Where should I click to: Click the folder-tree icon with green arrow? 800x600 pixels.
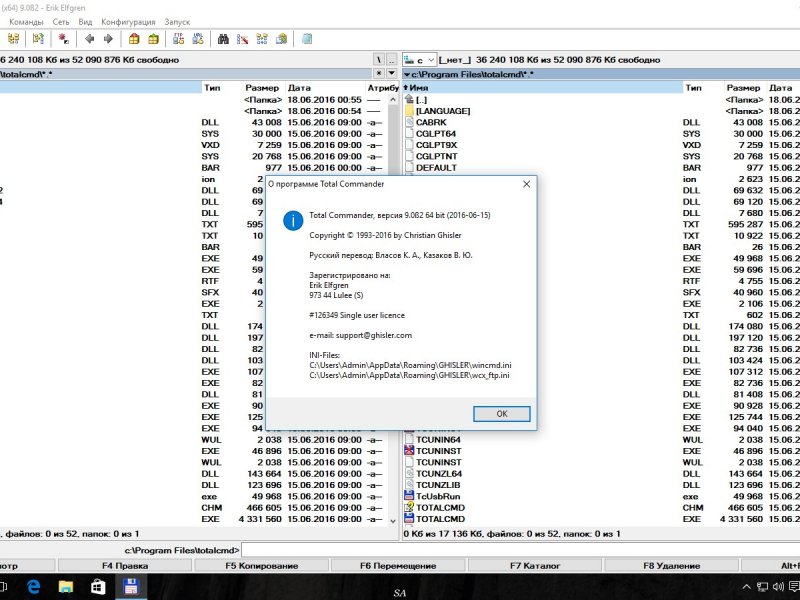tap(38, 39)
